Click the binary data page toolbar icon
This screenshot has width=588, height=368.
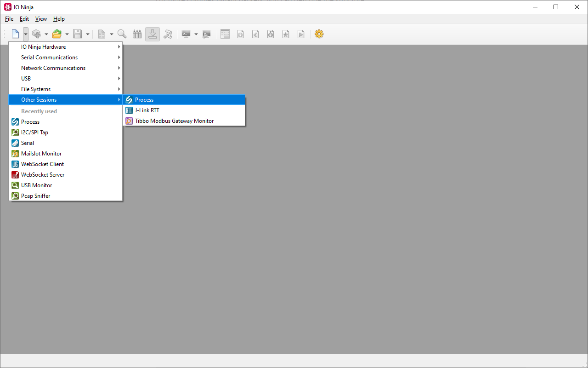(x=102, y=34)
